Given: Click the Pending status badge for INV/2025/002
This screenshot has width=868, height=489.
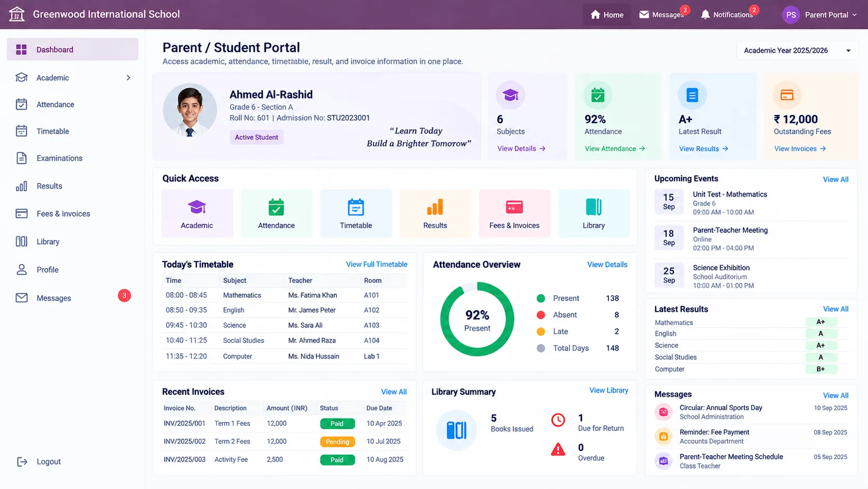Looking at the screenshot, I should pyautogui.click(x=337, y=442).
